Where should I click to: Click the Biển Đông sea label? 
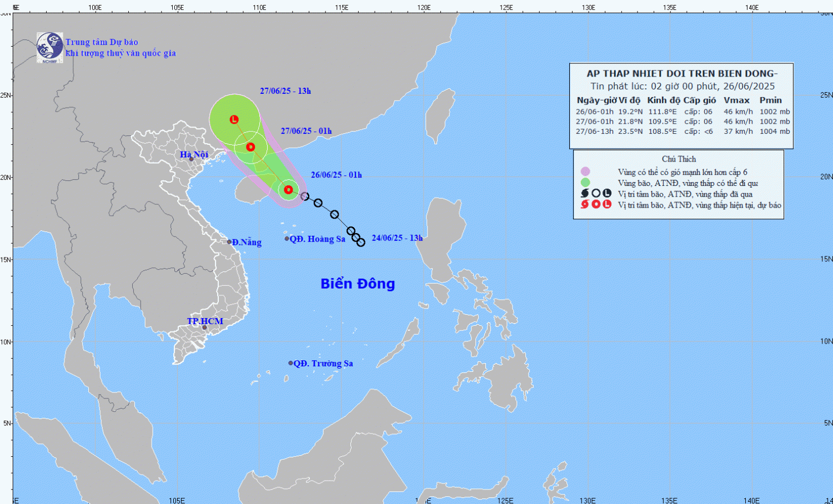coord(358,284)
